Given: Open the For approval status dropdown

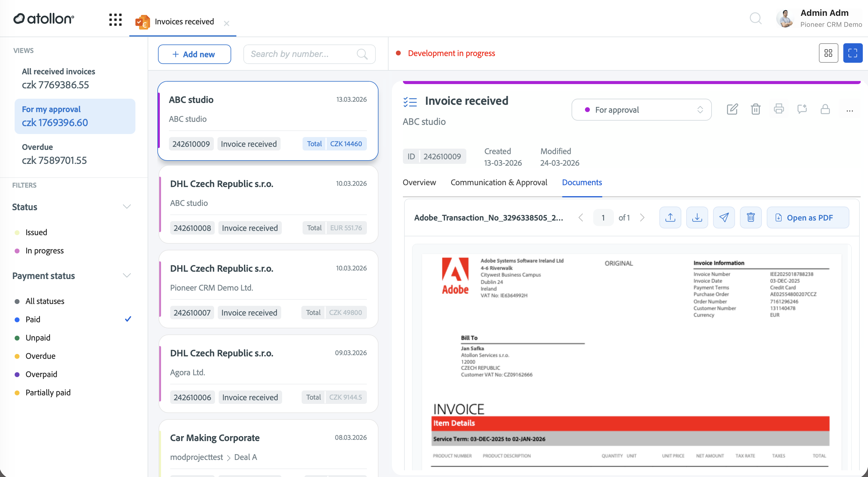Looking at the screenshot, I should [x=641, y=109].
